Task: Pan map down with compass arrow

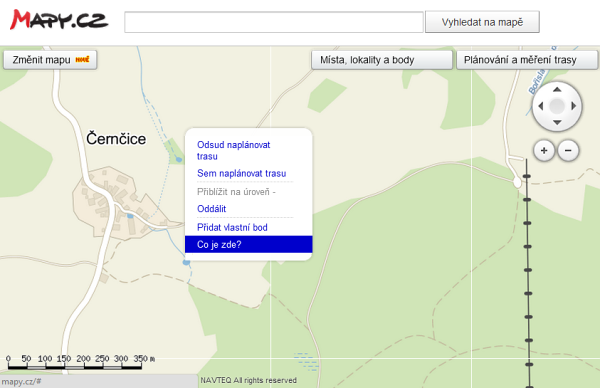Action: [557, 122]
